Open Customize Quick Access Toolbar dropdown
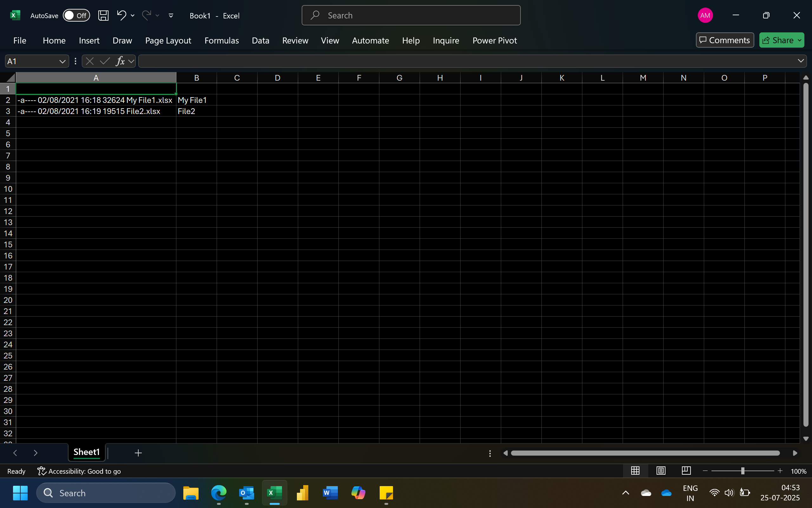The height and width of the screenshot is (508, 812). click(x=171, y=16)
